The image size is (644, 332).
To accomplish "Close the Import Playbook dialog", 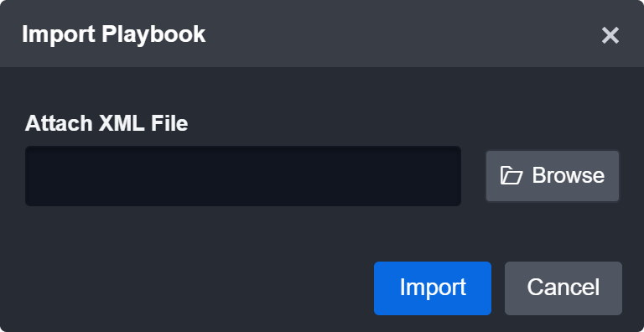I will [x=610, y=35].
